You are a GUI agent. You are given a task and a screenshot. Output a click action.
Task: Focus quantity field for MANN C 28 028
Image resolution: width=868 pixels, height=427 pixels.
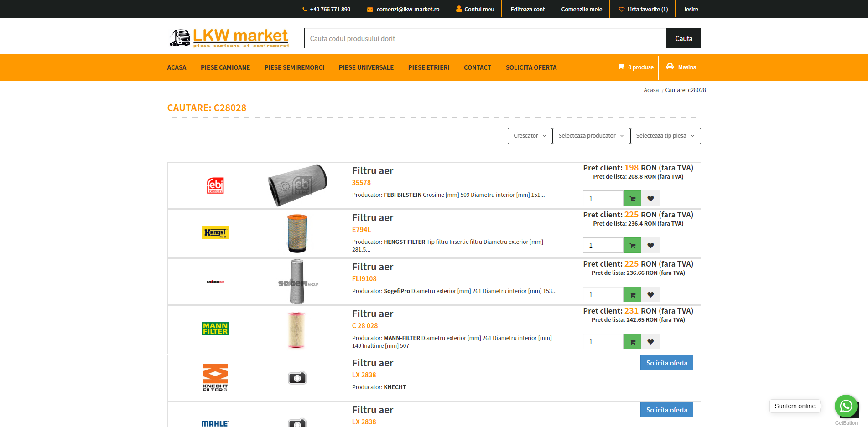(x=603, y=341)
